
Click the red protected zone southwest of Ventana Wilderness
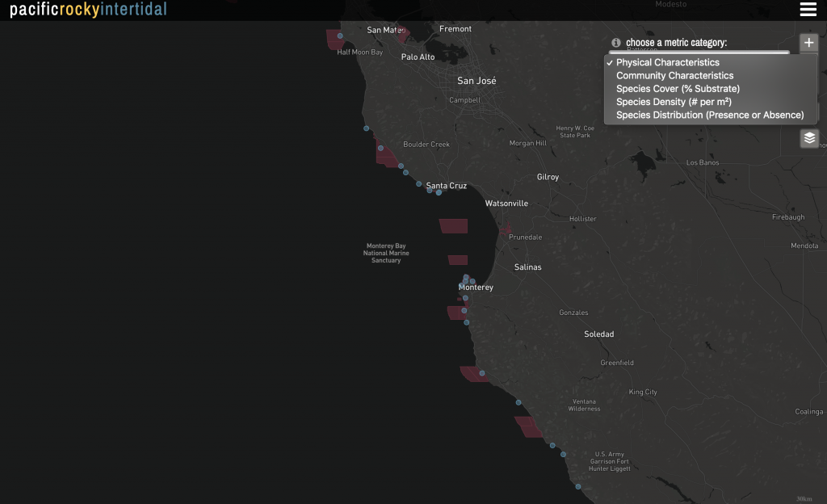coord(530,426)
